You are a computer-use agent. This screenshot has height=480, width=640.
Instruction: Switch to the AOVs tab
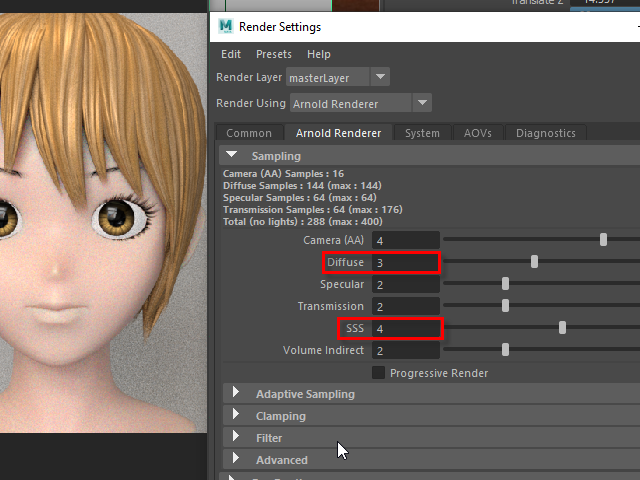pyautogui.click(x=477, y=133)
